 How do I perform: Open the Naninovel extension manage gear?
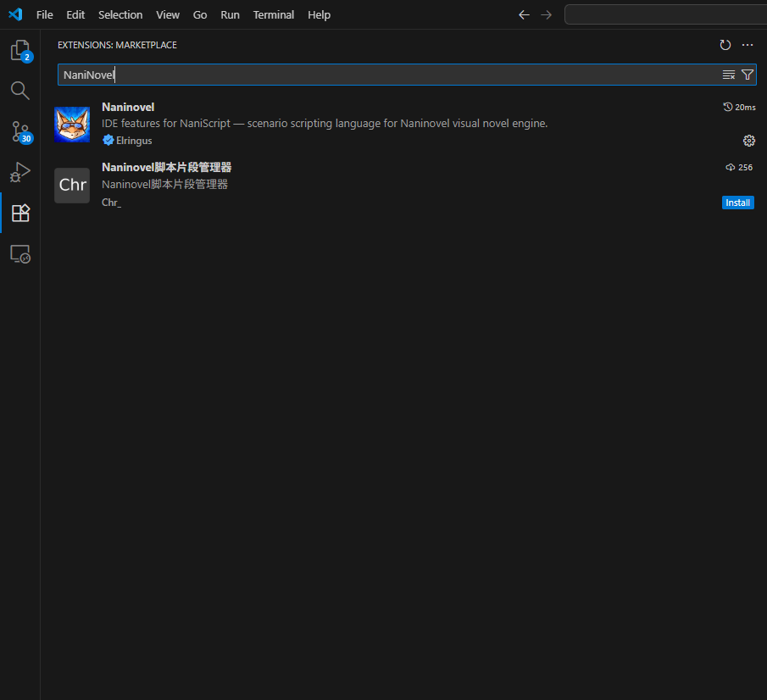tap(748, 141)
